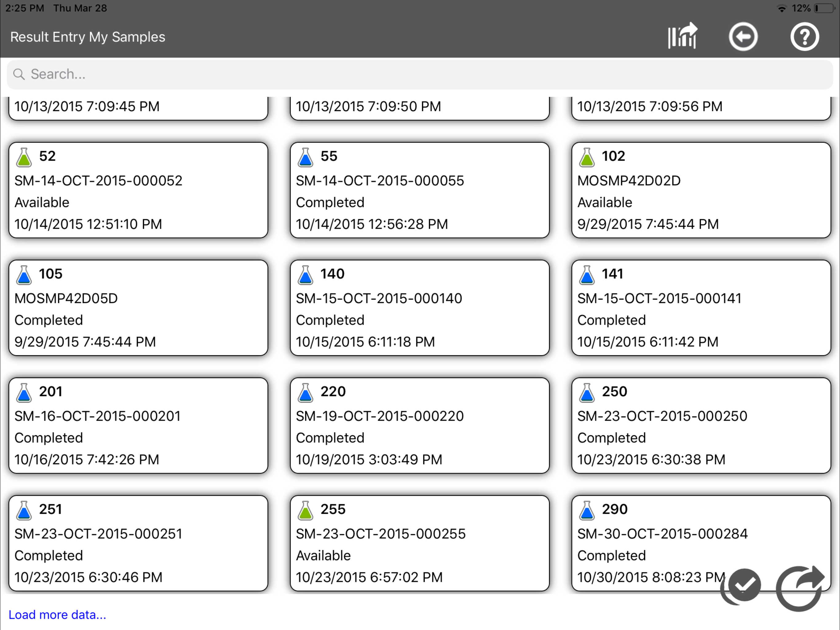Viewport: 840px width, 630px height.
Task: Select sample SM-15-OCT-2015-000140
Action: click(x=420, y=308)
